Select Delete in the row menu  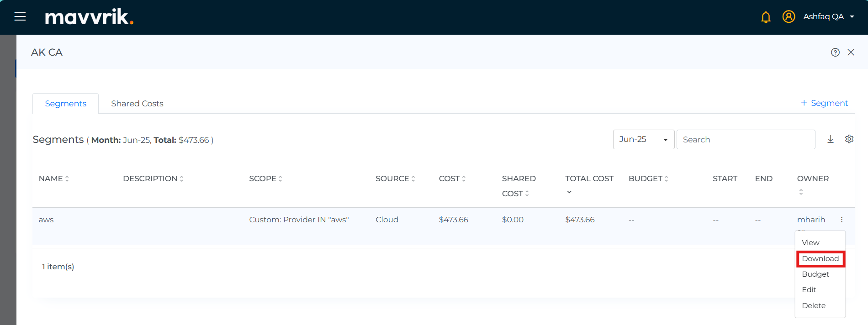[814, 306]
